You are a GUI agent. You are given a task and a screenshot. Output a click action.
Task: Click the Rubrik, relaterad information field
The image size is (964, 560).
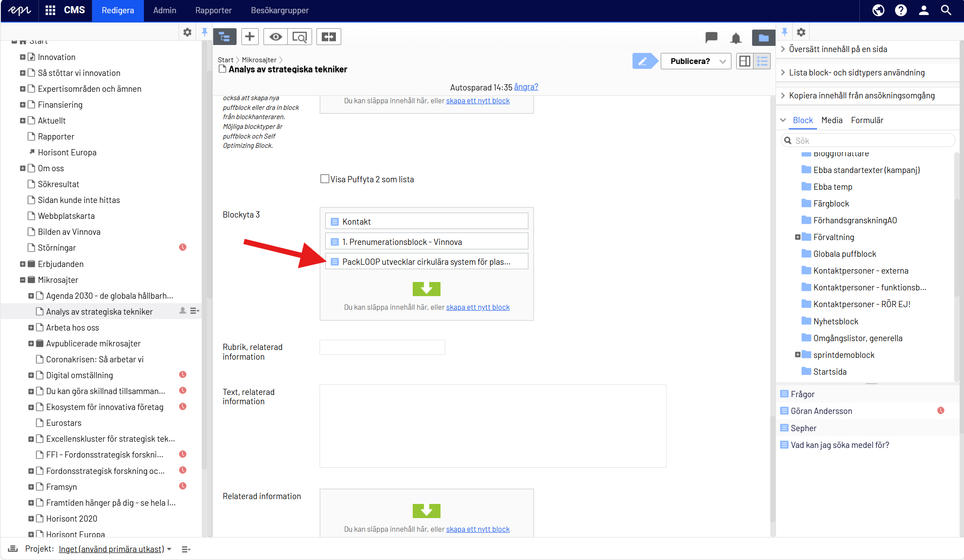[x=382, y=347]
